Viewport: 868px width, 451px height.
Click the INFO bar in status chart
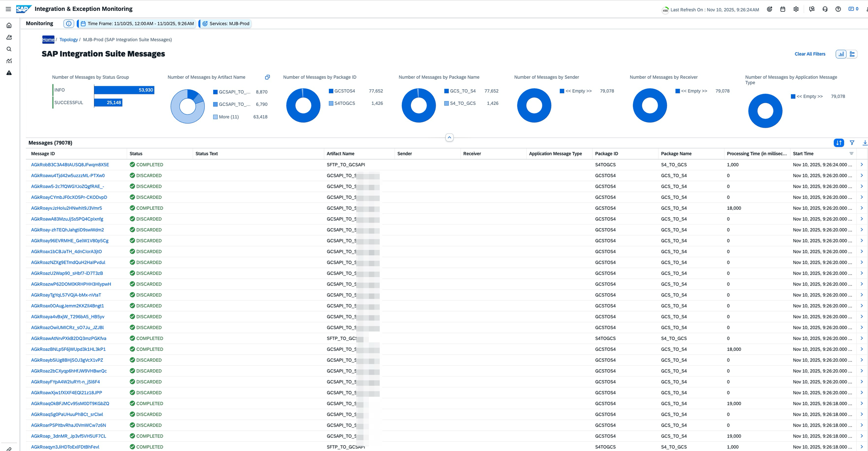pos(124,90)
